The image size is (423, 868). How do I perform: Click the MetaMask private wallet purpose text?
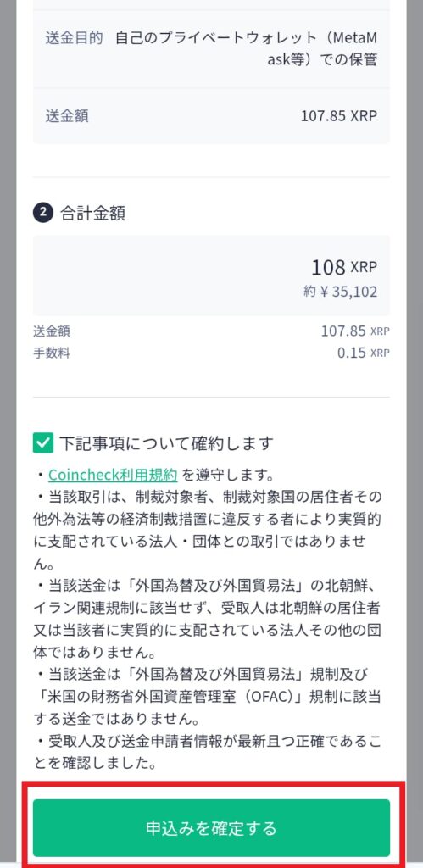247,48
